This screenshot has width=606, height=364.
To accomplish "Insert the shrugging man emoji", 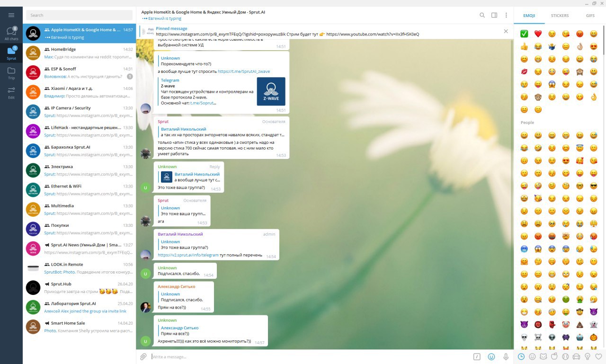I will click(552, 46).
